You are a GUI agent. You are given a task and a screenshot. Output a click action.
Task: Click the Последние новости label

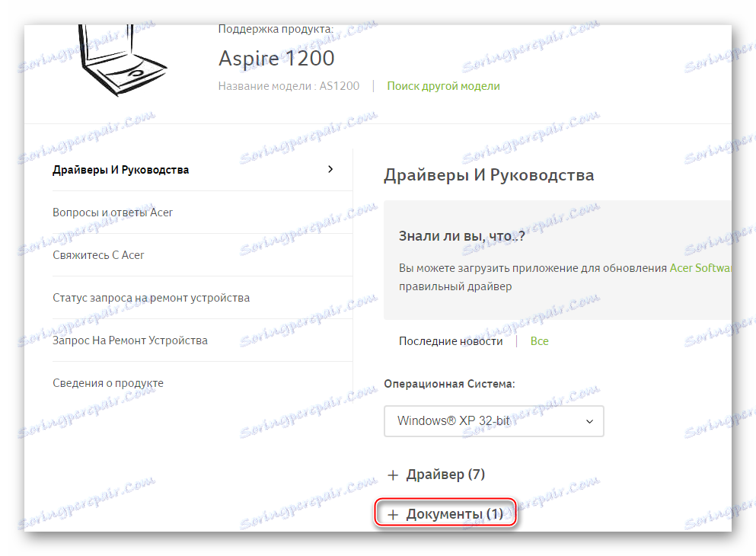pyautogui.click(x=450, y=341)
